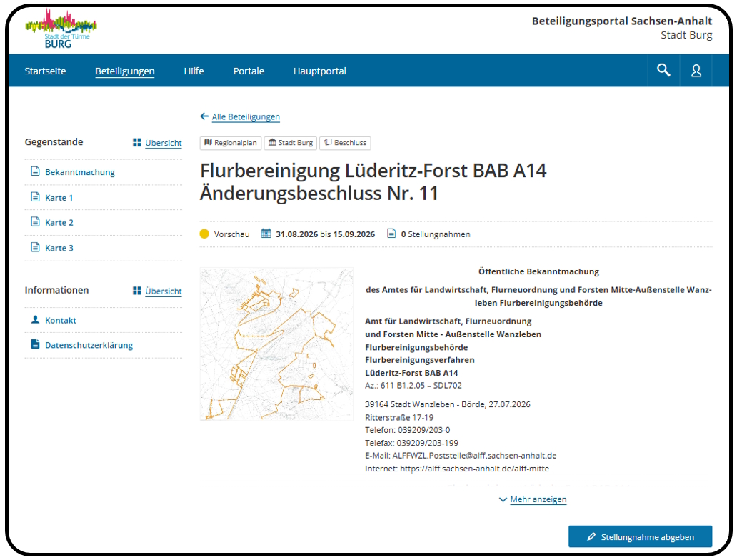
Task: Click the grid icon beside Informationen Übersicht
Action: coord(137,291)
